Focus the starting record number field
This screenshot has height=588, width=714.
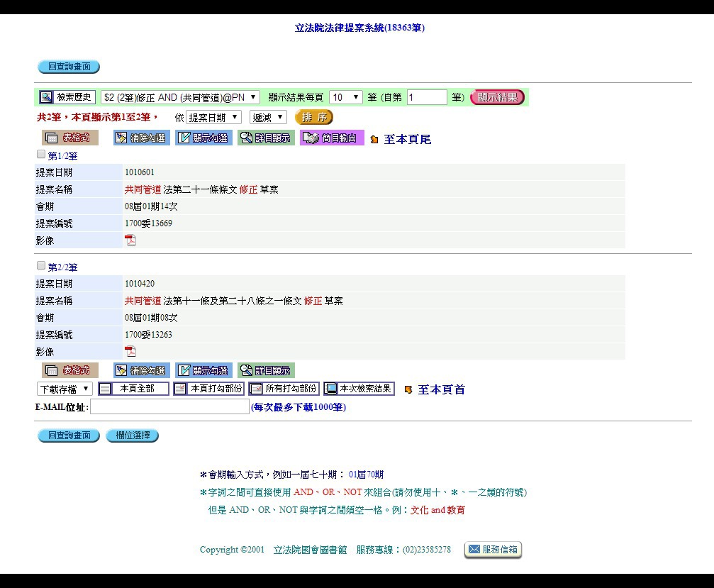point(427,97)
